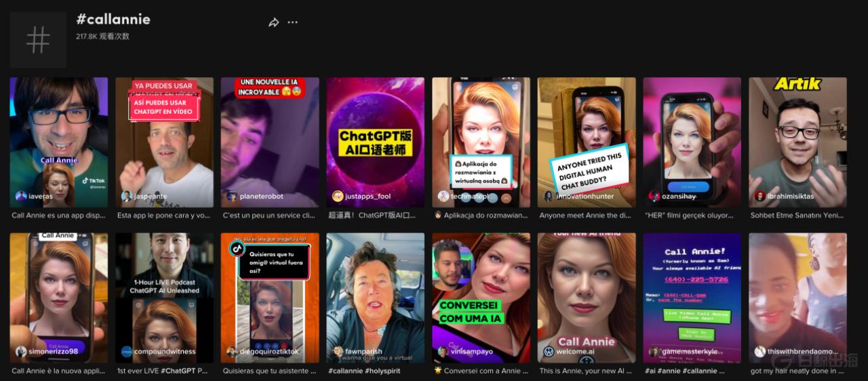Open the ChatGPT版 AI口语老师 video thumbnail
868x381 pixels.
(x=376, y=142)
